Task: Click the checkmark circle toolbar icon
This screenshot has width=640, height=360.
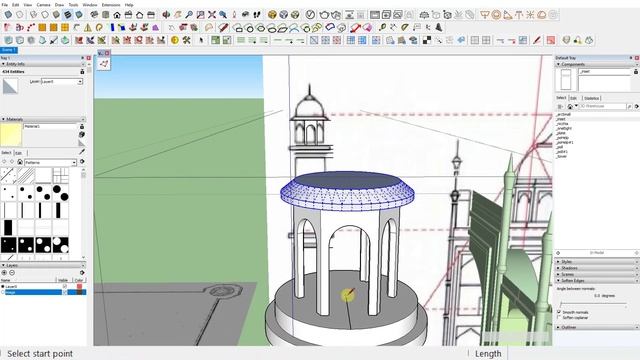Action: (x=310, y=15)
